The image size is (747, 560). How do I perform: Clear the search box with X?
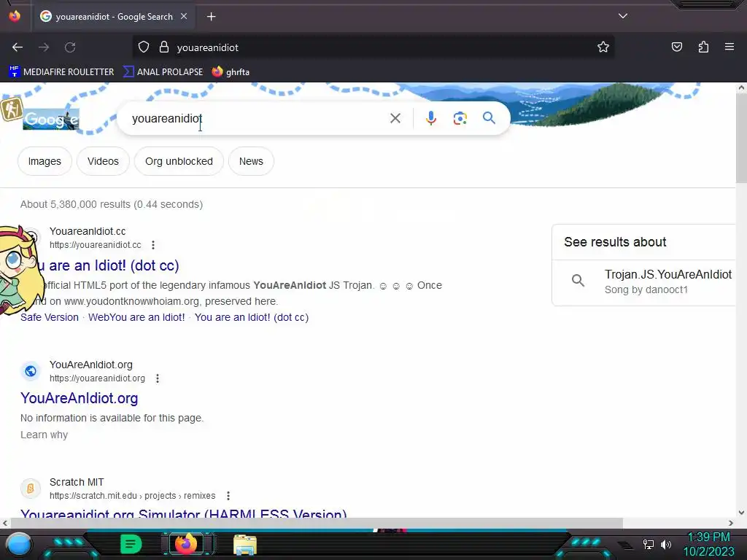pyautogui.click(x=395, y=118)
